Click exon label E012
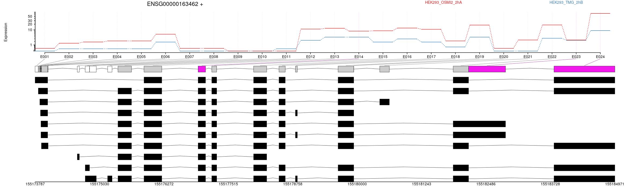644x188 pixels. [310, 57]
